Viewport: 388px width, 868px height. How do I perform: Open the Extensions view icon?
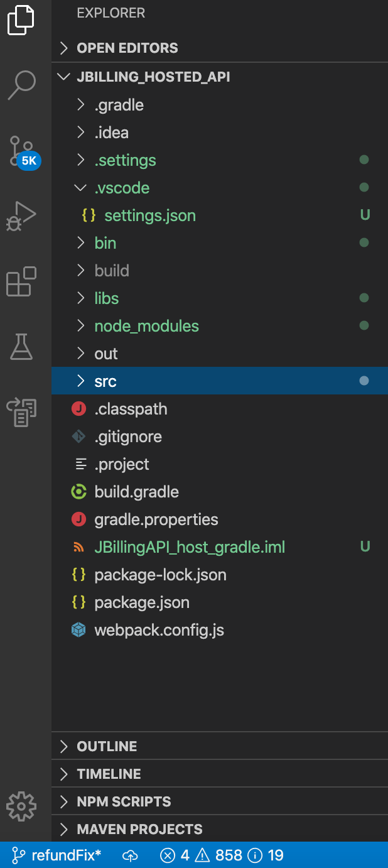point(22,282)
